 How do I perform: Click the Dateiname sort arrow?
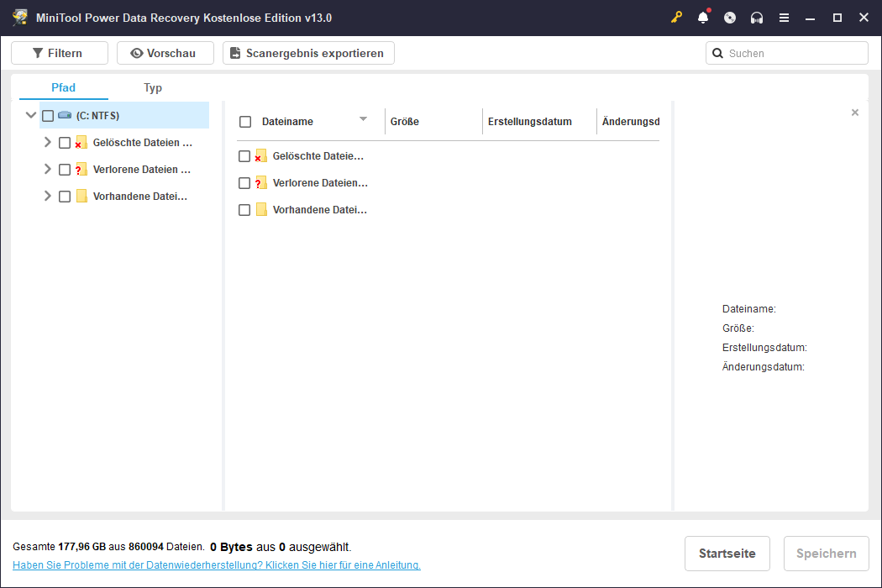[x=364, y=118]
